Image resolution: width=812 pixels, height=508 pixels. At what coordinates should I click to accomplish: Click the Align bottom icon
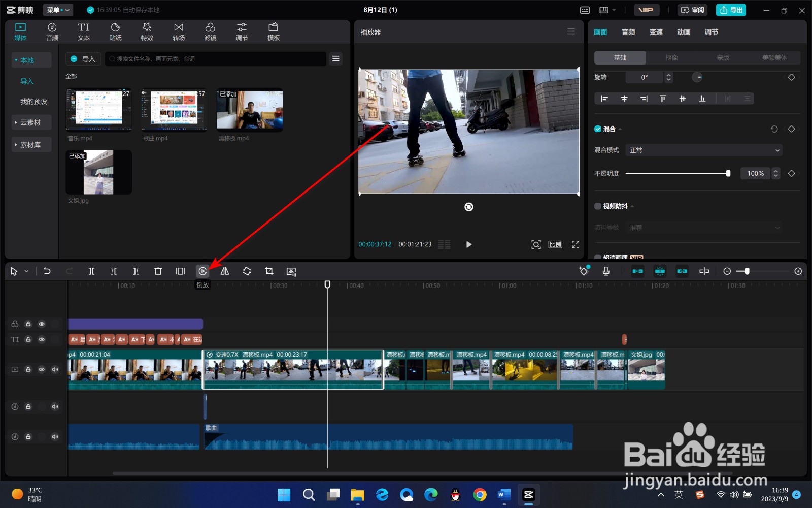click(702, 99)
